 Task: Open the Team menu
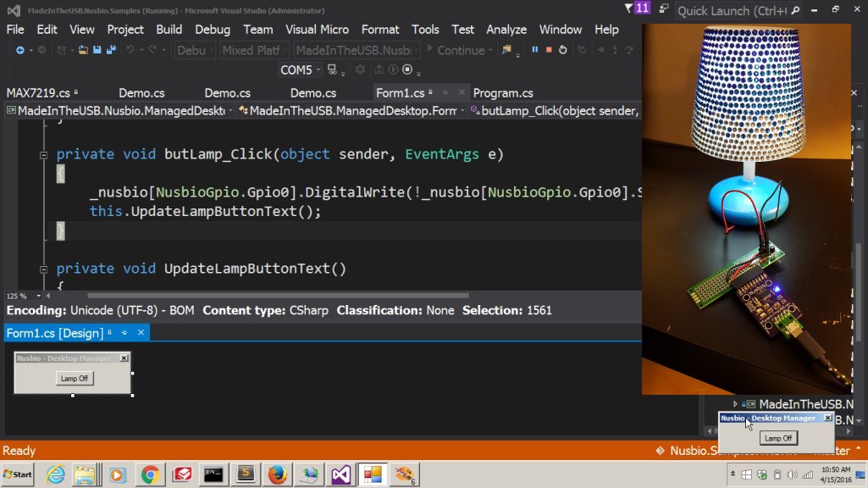pyautogui.click(x=258, y=30)
